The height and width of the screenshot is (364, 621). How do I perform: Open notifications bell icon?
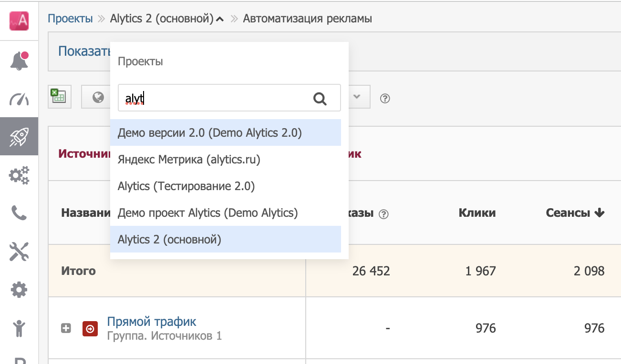(x=19, y=61)
